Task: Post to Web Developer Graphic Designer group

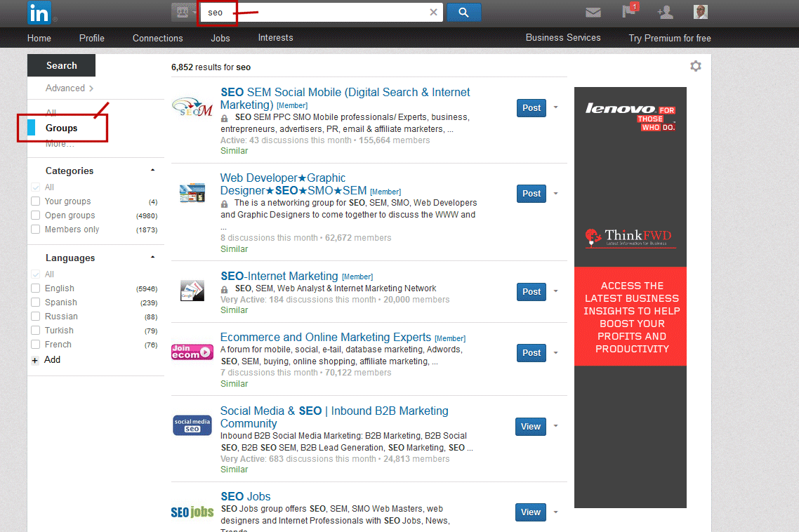Action: tap(531, 194)
